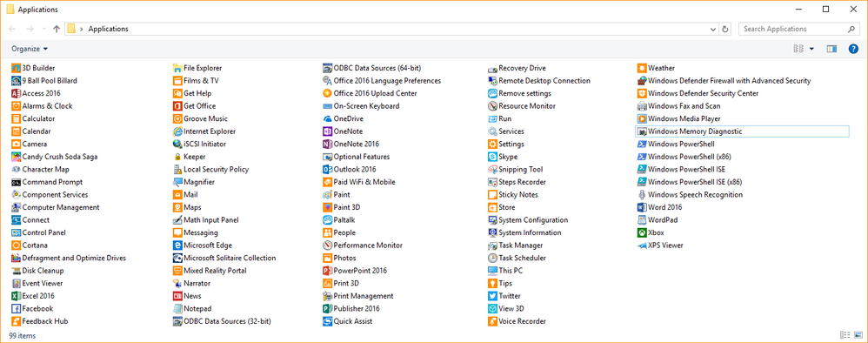
Task: Select the System Configuration entry
Action: tap(529, 220)
